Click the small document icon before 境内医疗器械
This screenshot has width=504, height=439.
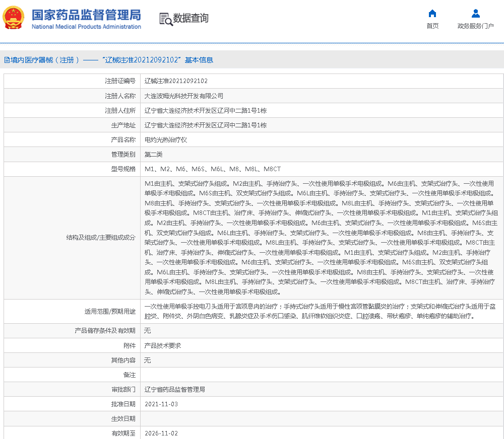(7, 60)
